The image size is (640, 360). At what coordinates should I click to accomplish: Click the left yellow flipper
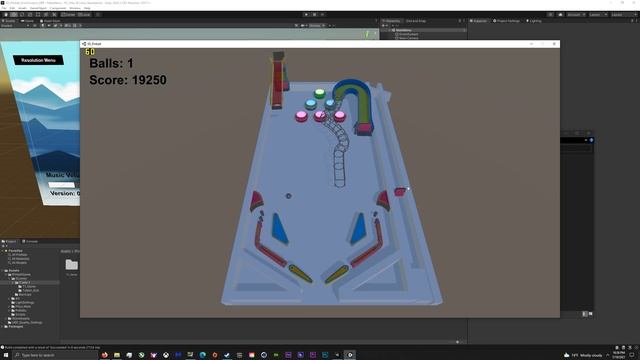point(300,274)
